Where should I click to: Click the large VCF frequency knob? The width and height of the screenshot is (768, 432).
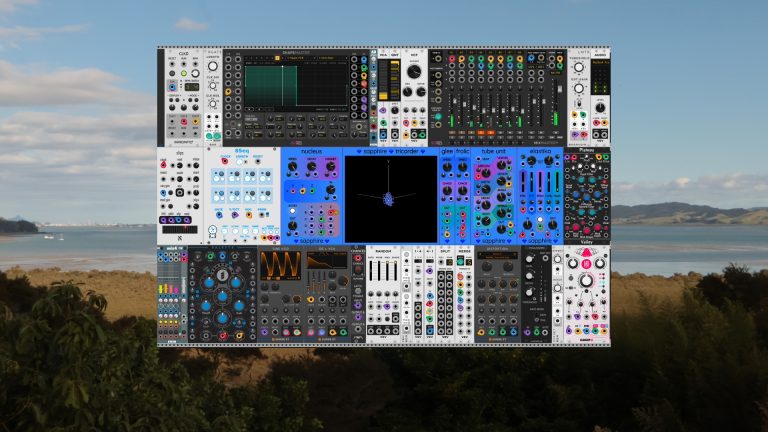point(414,72)
